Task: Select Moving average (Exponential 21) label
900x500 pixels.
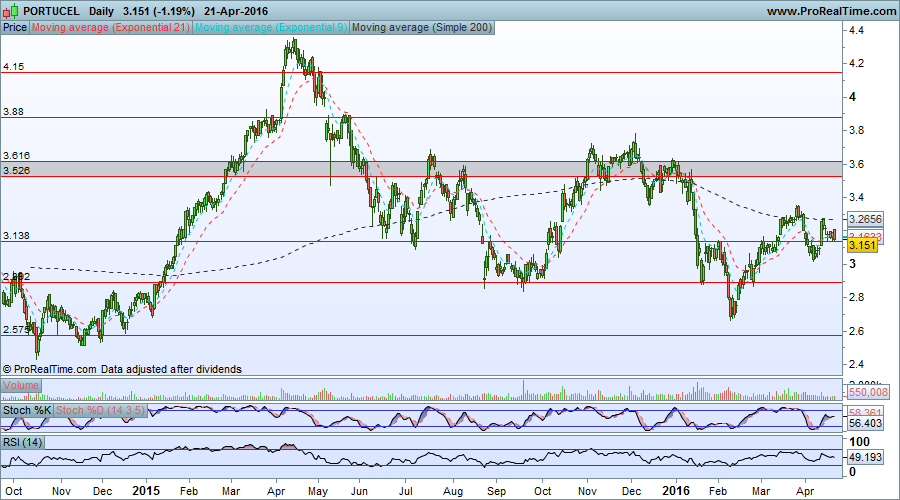Action: tap(111, 28)
